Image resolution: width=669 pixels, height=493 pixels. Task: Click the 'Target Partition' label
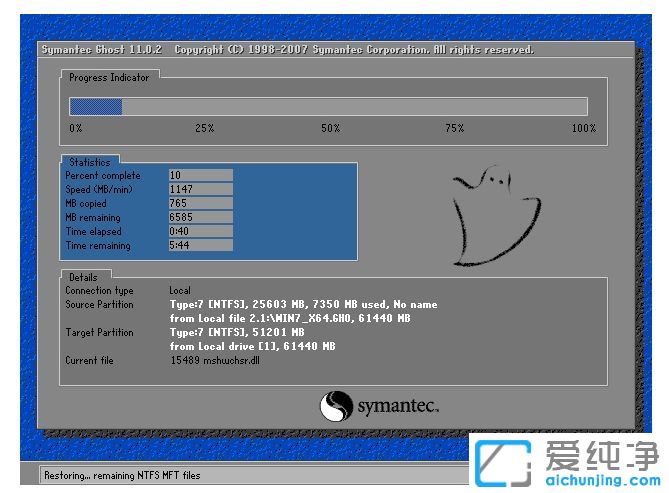[99, 332]
